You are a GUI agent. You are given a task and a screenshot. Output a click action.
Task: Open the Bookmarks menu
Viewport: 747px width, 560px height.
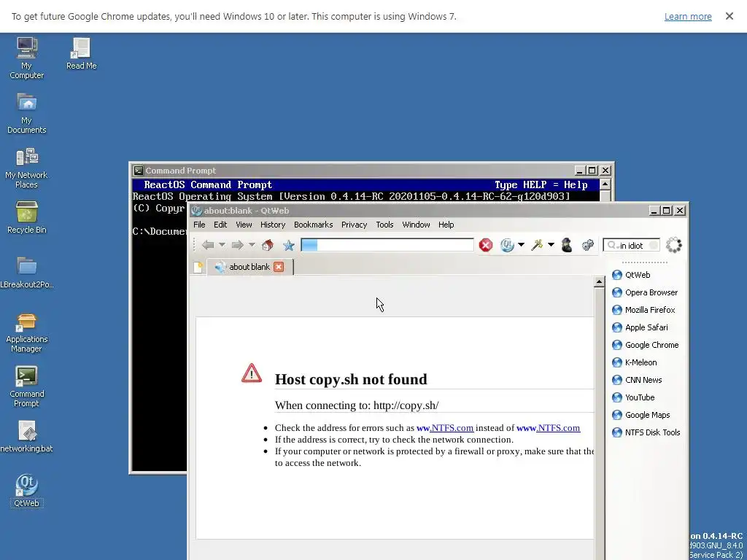point(313,225)
